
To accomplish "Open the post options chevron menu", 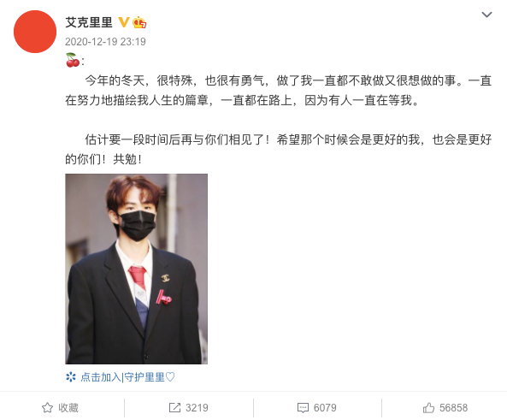I will click(486, 15).
